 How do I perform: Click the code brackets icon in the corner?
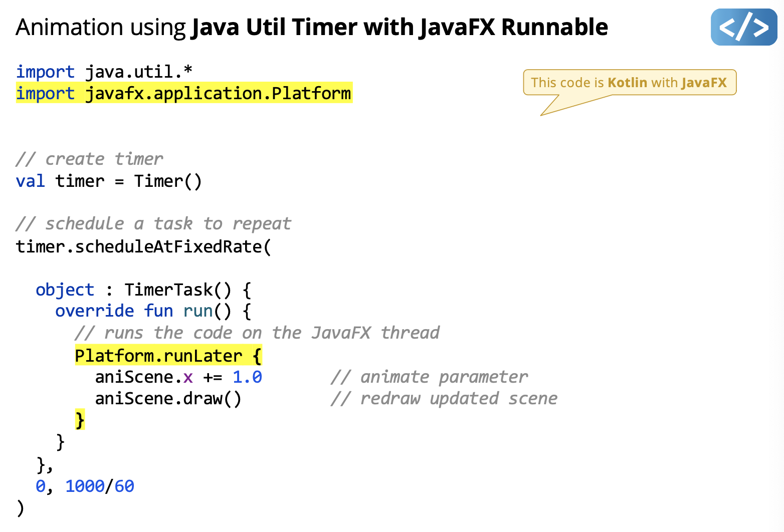(x=743, y=27)
